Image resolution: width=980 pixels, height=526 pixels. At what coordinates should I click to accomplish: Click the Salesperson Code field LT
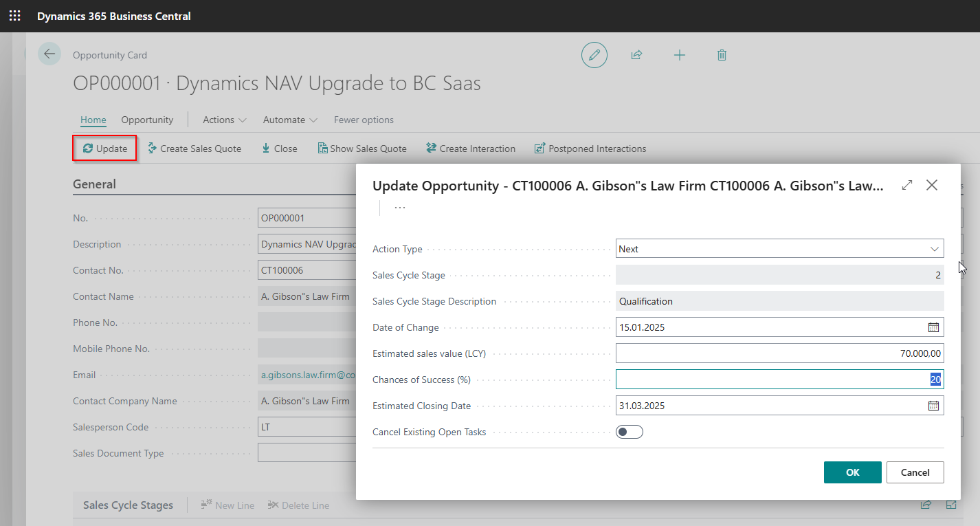click(x=307, y=427)
